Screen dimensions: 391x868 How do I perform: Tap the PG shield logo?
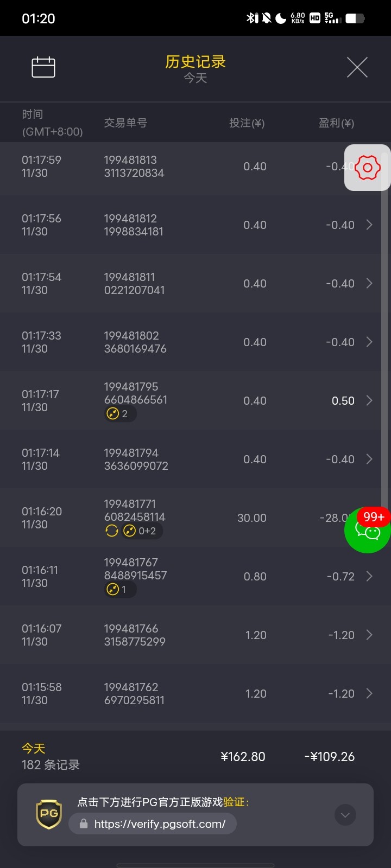(x=49, y=814)
